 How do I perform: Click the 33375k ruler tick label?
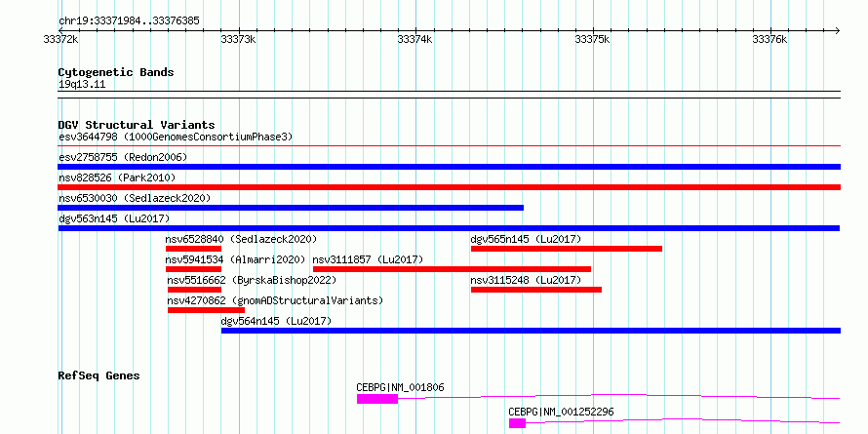pos(592,39)
